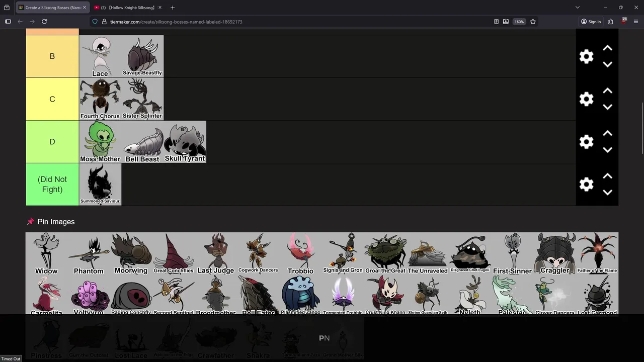Pick the Skull Tyrant image

coord(185,142)
